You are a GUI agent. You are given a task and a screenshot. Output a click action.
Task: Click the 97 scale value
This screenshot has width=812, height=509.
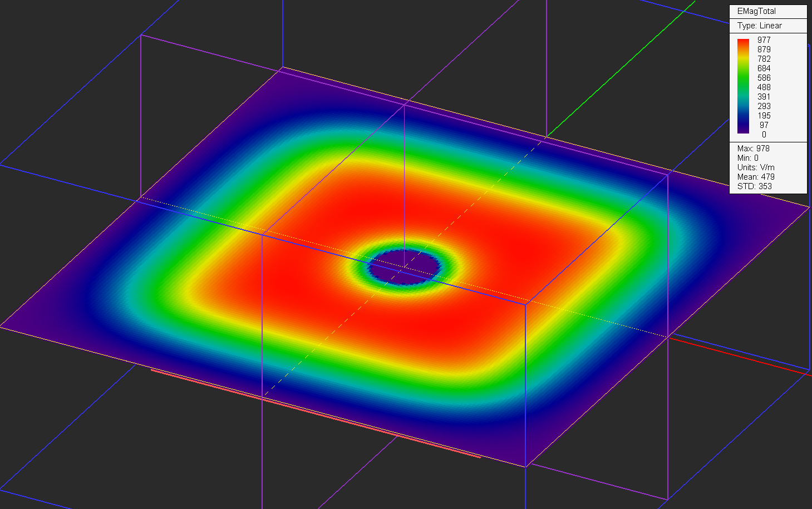(764, 125)
